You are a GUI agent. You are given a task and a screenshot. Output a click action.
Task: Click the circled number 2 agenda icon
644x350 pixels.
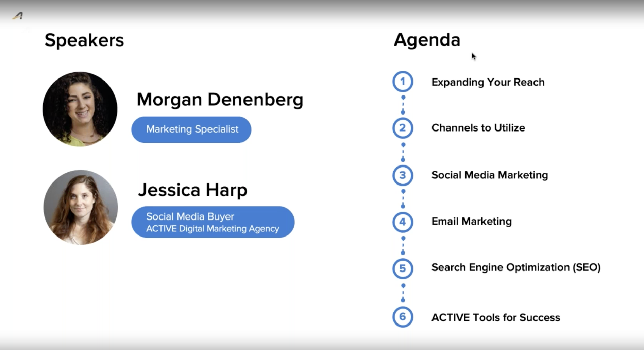pos(403,128)
